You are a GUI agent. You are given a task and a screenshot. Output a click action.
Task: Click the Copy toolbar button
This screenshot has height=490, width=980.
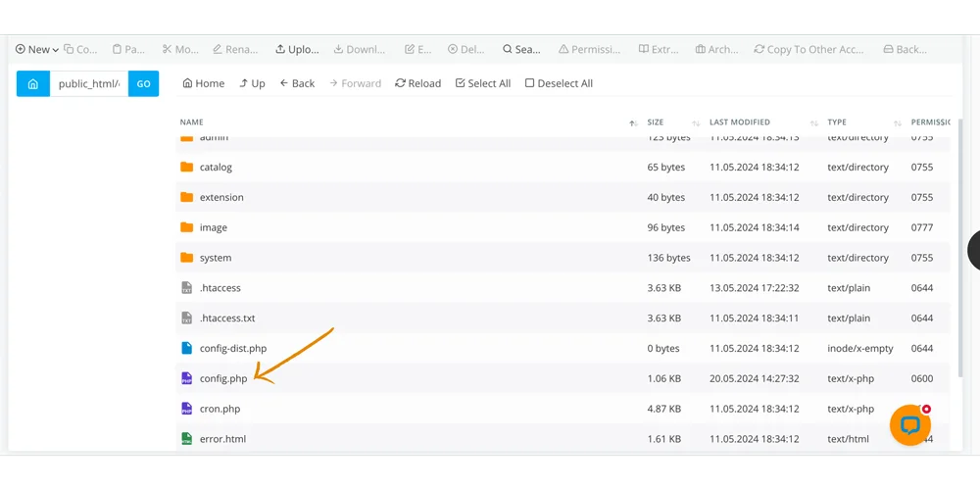[x=81, y=49]
